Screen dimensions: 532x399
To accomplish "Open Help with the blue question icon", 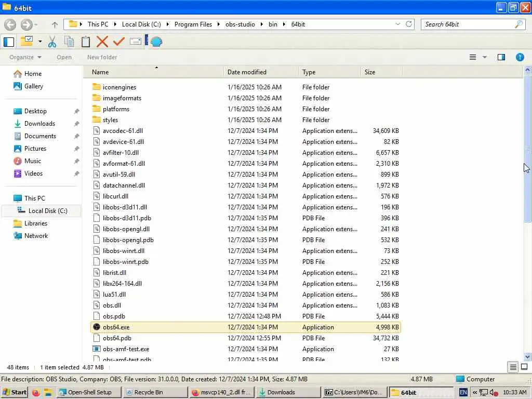I will (520, 57).
